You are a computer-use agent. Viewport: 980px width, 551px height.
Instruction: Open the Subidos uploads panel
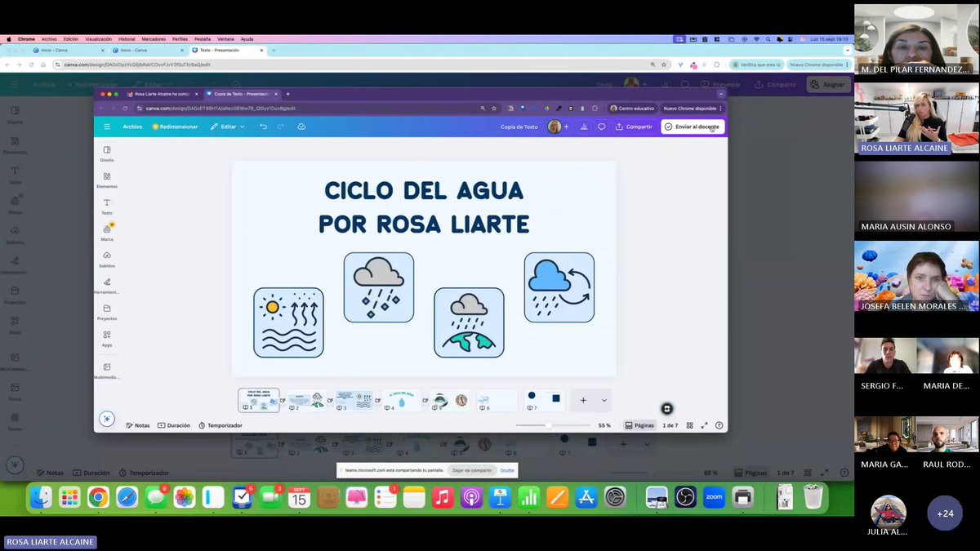click(x=107, y=260)
